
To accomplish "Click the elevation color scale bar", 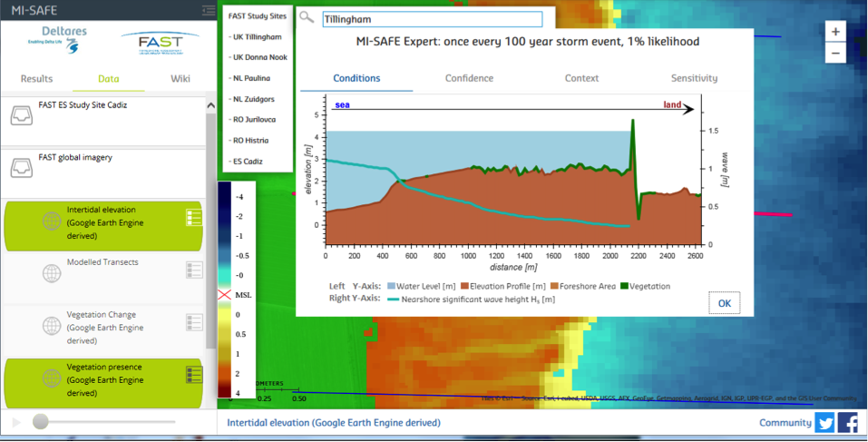I will click(x=224, y=290).
